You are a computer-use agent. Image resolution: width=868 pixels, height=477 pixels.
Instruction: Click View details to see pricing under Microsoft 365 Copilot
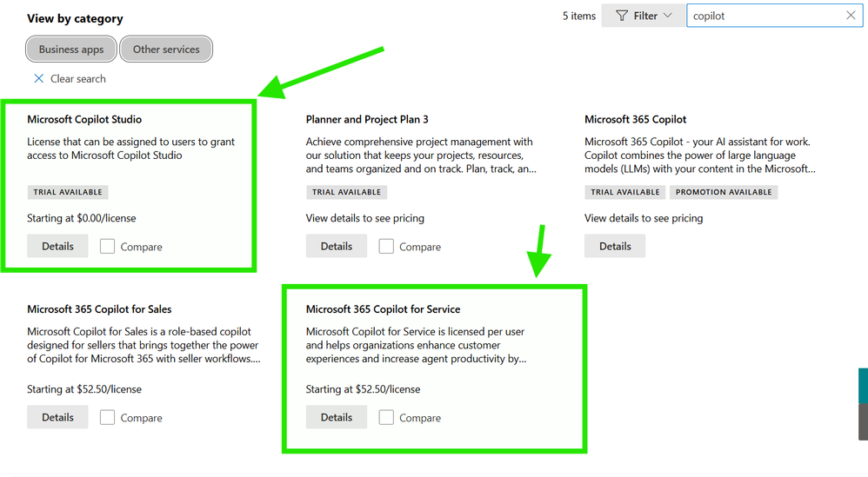pos(644,218)
